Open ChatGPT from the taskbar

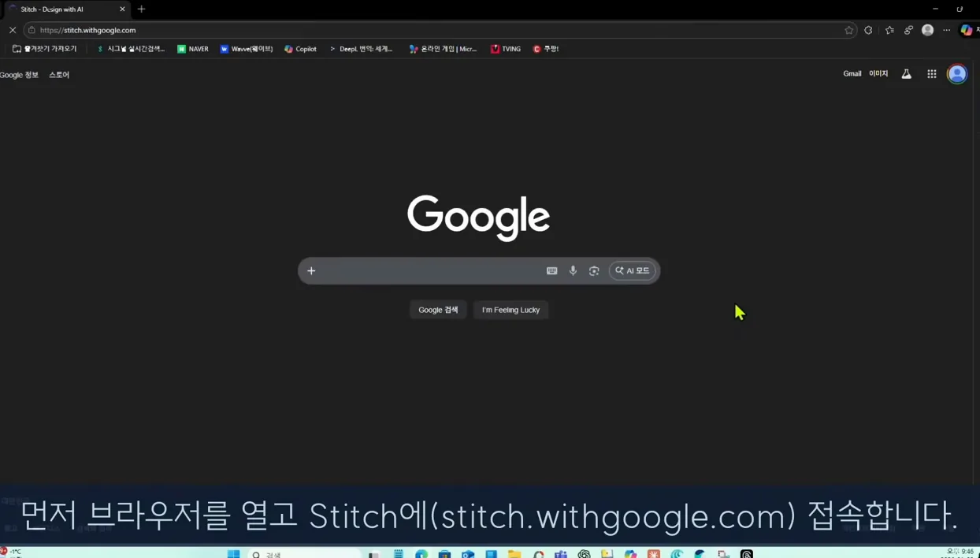click(x=584, y=554)
